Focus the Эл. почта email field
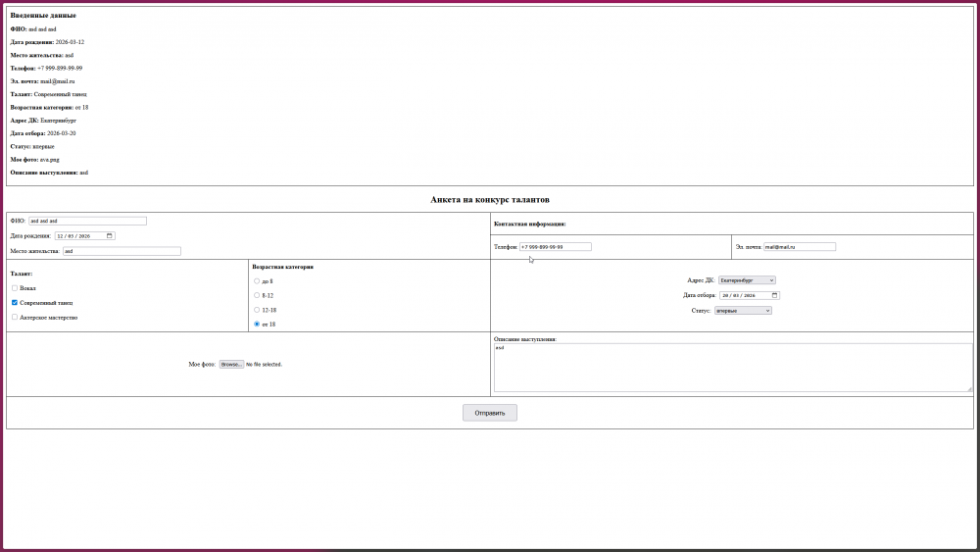980x552 pixels. tap(800, 247)
